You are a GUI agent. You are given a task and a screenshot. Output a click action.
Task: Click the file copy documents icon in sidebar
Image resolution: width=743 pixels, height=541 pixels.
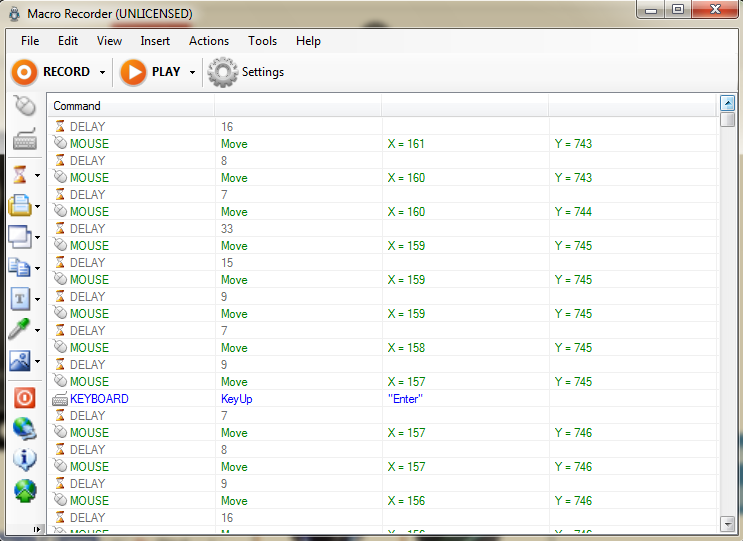pos(20,267)
